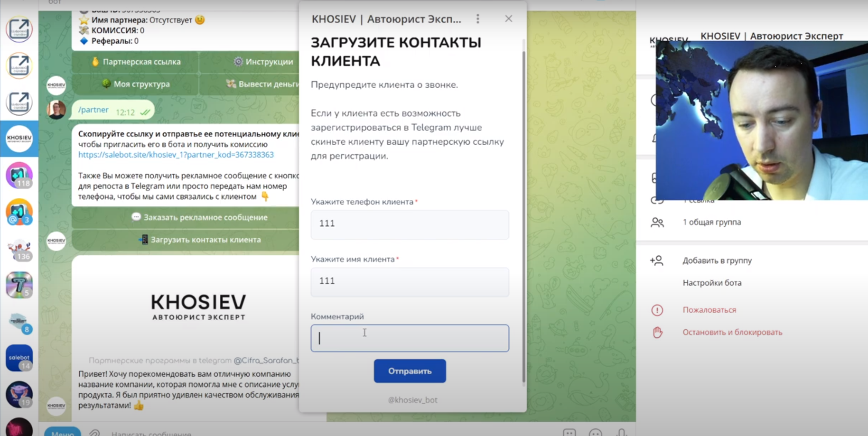
Task: Click the ЗАГРУЗИТЕ КОНТАКТЫ КЛИЕНТА heading
Action: [x=396, y=52]
